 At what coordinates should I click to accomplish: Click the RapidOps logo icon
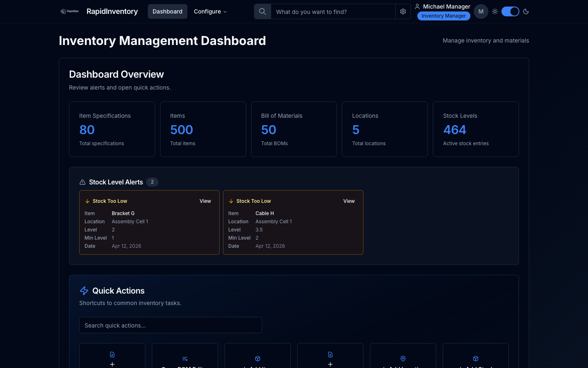click(69, 11)
